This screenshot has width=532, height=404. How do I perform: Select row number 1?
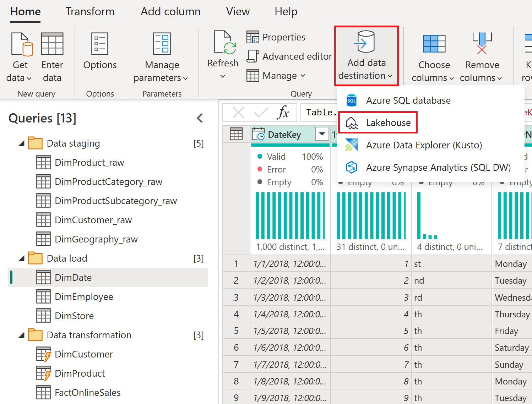click(x=236, y=264)
